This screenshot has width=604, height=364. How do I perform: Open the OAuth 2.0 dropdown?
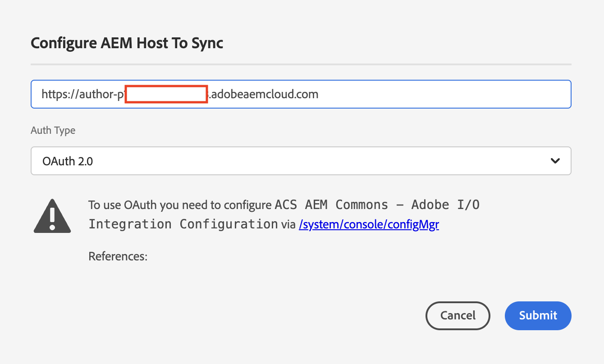pos(301,161)
